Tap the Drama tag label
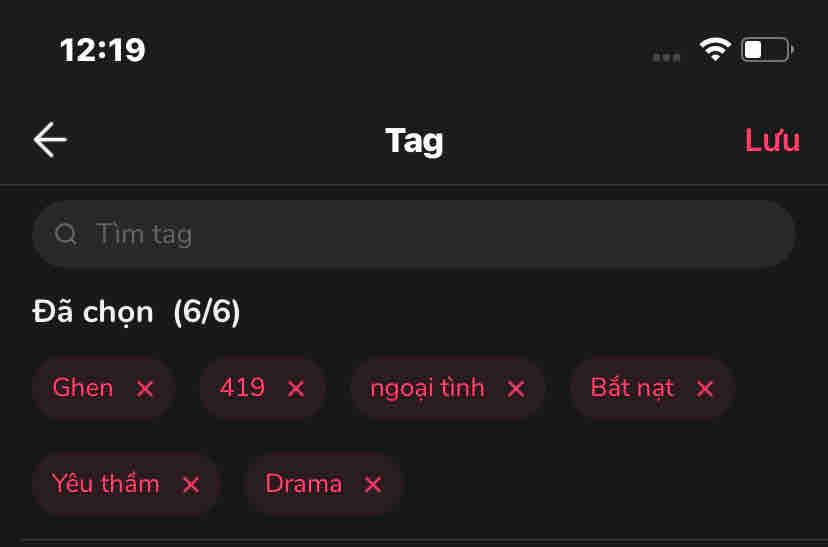 304,484
